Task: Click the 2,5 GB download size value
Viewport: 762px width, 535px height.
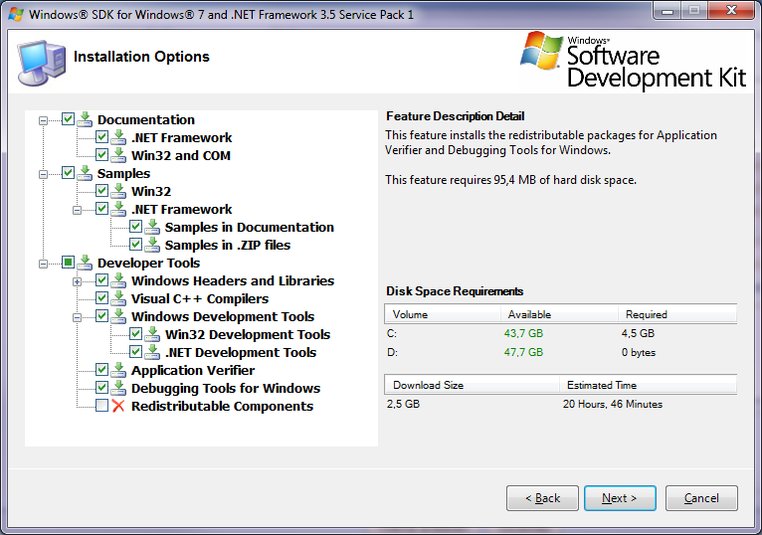Action: click(x=403, y=404)
